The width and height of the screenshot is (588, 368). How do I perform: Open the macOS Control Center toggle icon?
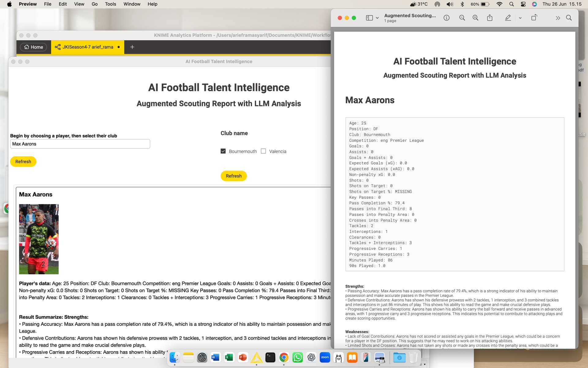(523, 4)
